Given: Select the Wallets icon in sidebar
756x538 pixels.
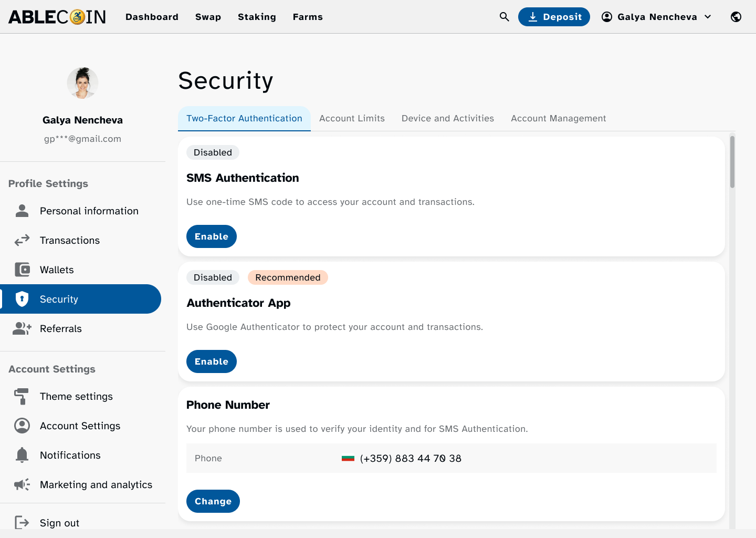Looking at the screenshot, I should coord(22,270).
